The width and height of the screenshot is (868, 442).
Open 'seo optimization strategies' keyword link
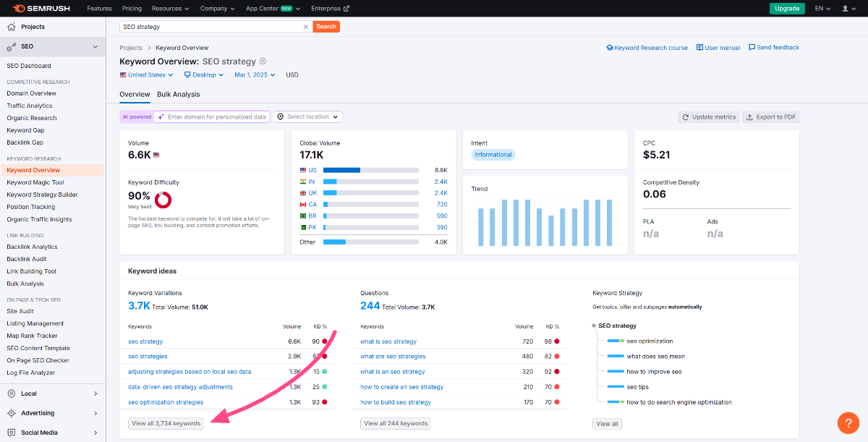click(166, 402)
